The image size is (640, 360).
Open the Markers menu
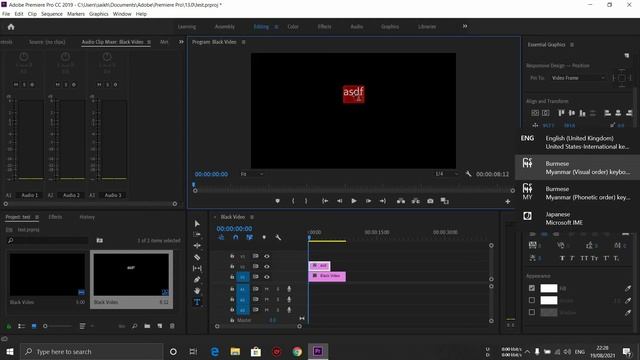click(76, 14)
